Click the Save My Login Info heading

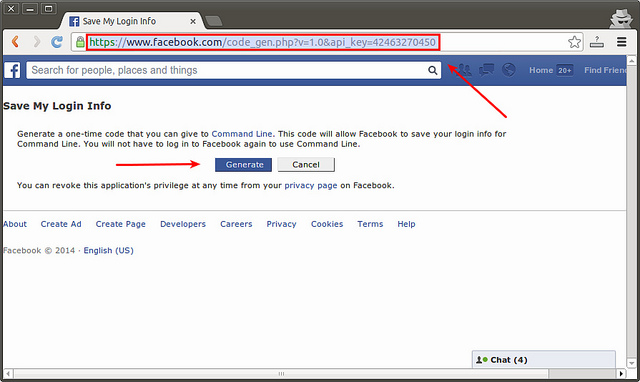point(57,106)
